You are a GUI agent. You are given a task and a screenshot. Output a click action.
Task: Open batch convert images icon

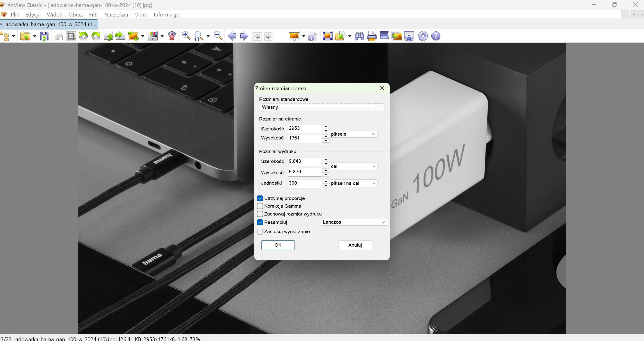click(x=396, y=36)
